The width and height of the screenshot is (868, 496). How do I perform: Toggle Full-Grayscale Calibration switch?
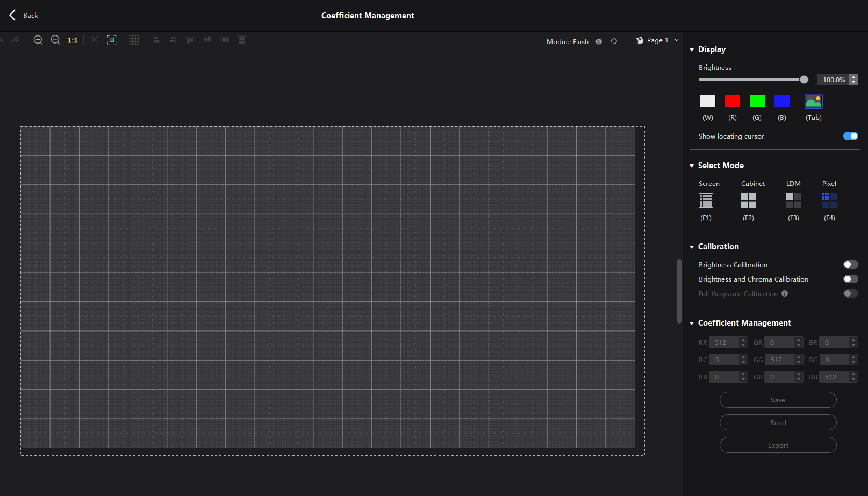(851, 293)
